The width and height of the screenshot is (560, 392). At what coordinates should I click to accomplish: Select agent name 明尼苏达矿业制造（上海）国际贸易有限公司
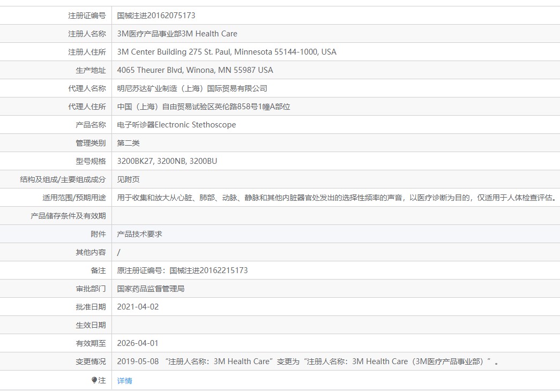(192, 88)
